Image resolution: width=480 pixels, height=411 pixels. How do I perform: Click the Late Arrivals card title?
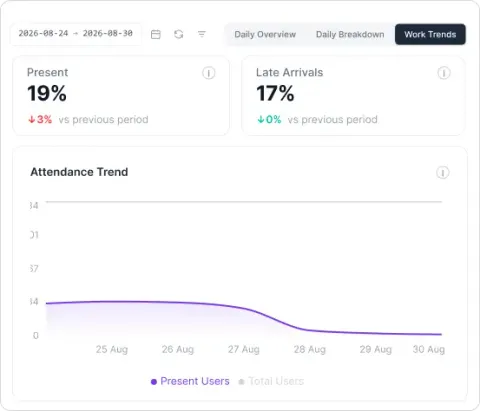[290, 72]
